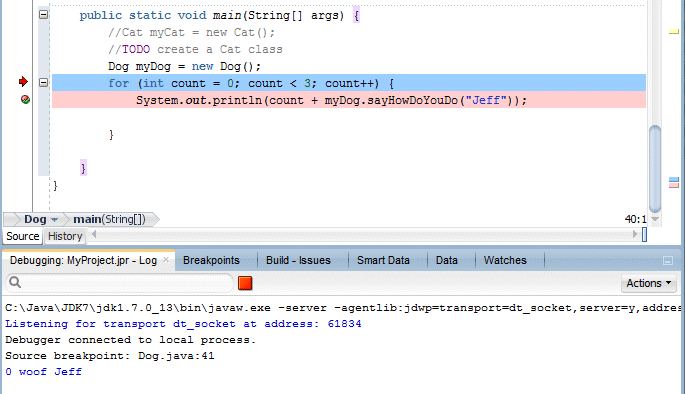685x394 pixels.
Task: Click the editor vertical scrollbar thumb
Action: pyautogui.click(x=655, y=169)
